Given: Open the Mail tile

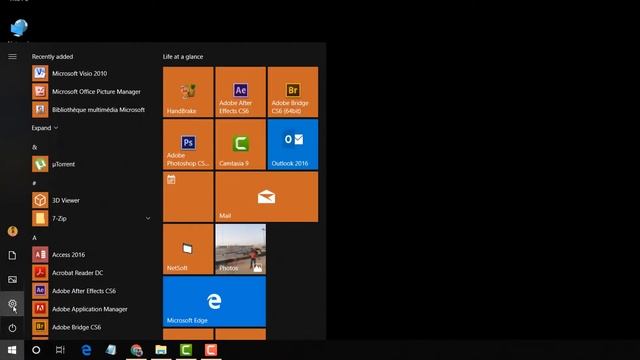Looking at the screenshot, I should click(267, 197).
